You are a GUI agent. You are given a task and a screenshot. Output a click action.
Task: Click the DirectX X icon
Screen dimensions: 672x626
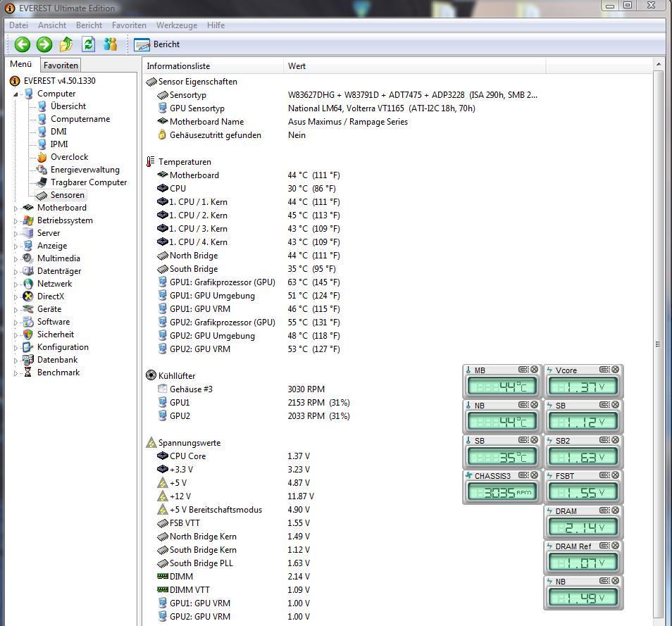(x=28, y=296)
